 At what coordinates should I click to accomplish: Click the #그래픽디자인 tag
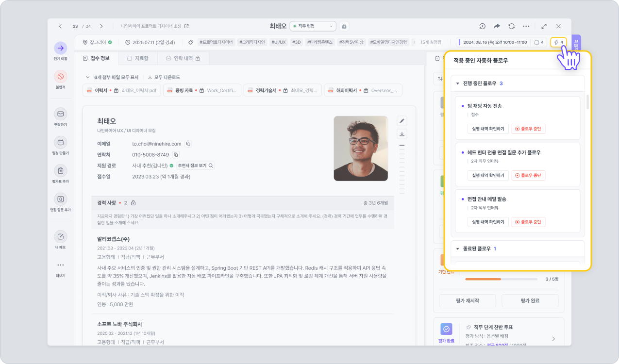click(x=252, y=42)
